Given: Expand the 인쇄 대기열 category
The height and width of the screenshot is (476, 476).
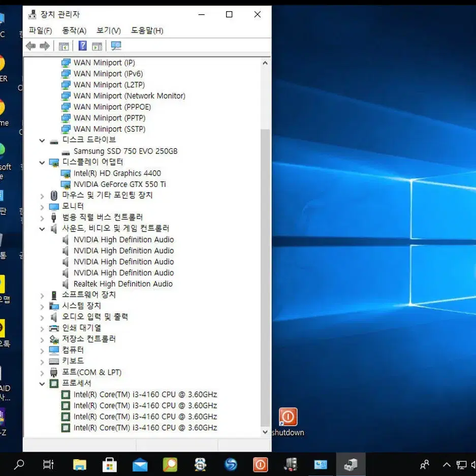Looking at the screenshot, I should [42, 329].
